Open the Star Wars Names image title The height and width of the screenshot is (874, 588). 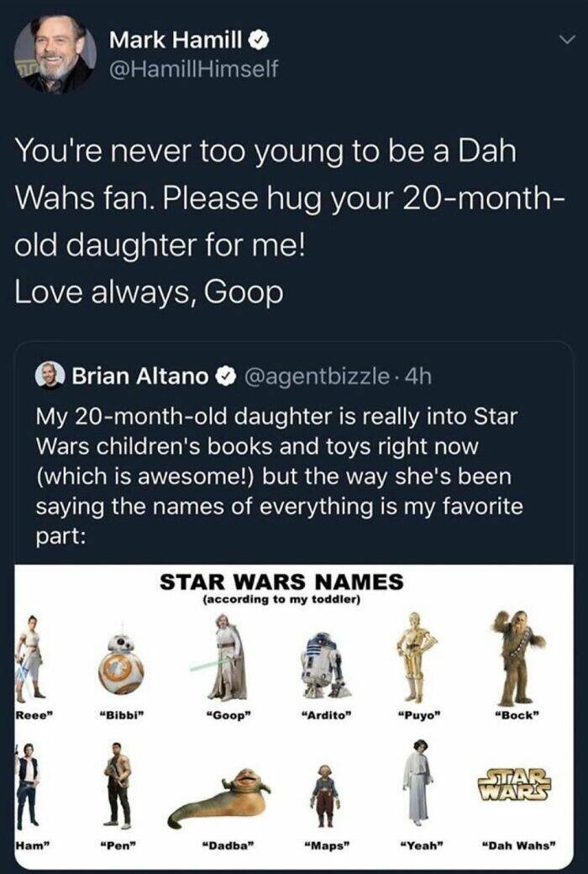click(281, 582)
